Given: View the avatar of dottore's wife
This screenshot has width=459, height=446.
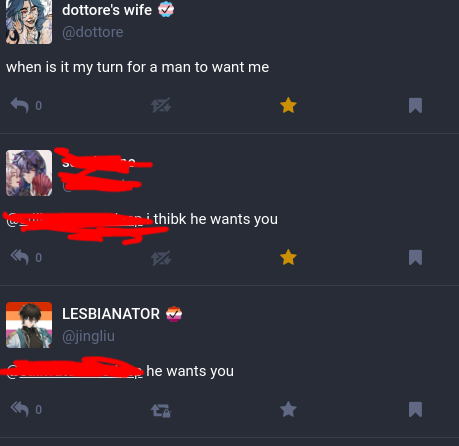Looking at the screenshot, I should (x=29, y=22).
